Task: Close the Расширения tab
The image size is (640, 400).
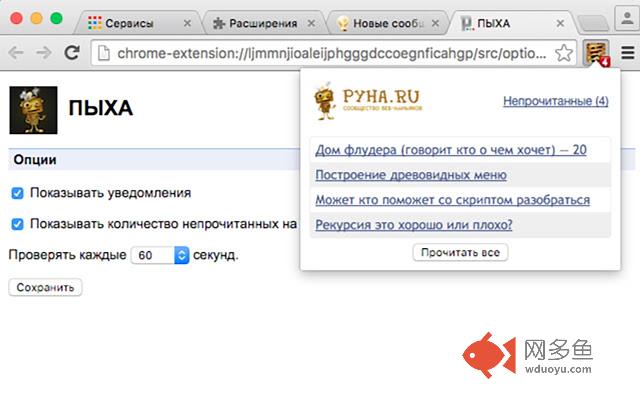Action: pyautogui.click(x=311, y=23)
